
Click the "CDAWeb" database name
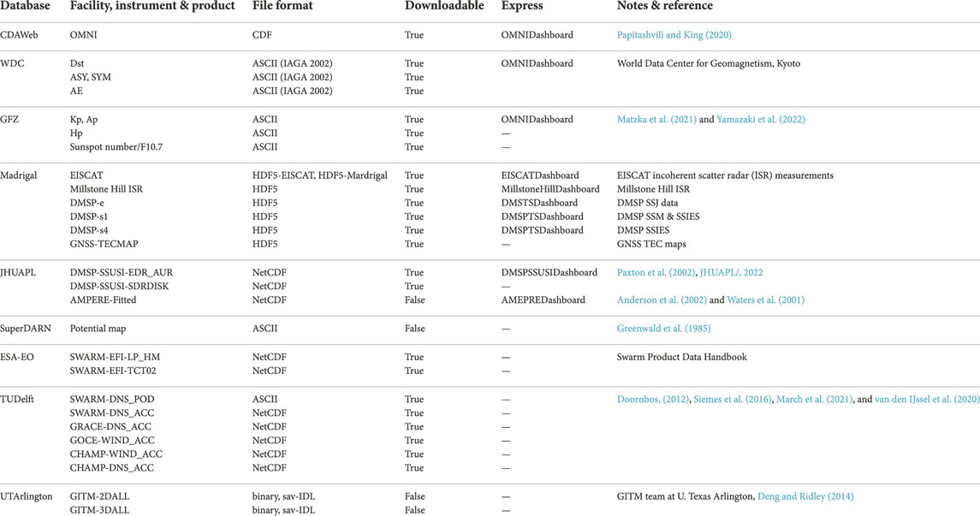tap(19, 35)
